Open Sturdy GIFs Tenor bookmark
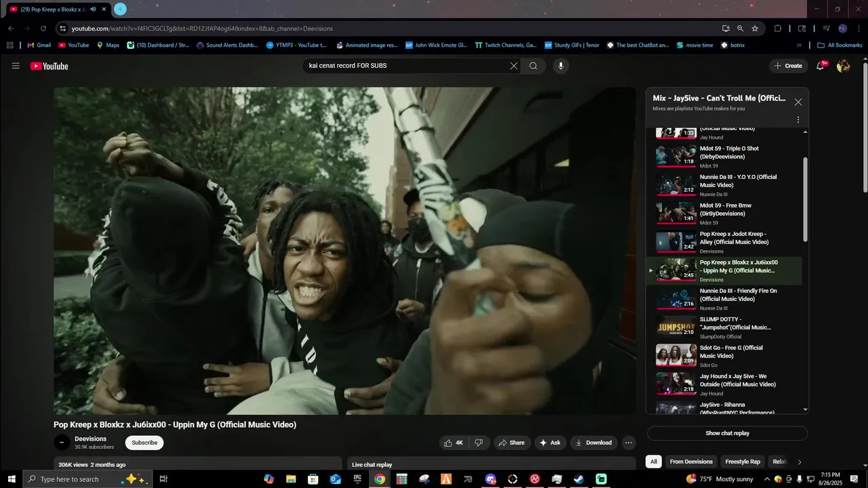Screen dimensions: 868x488 click(x=572, y=45)
